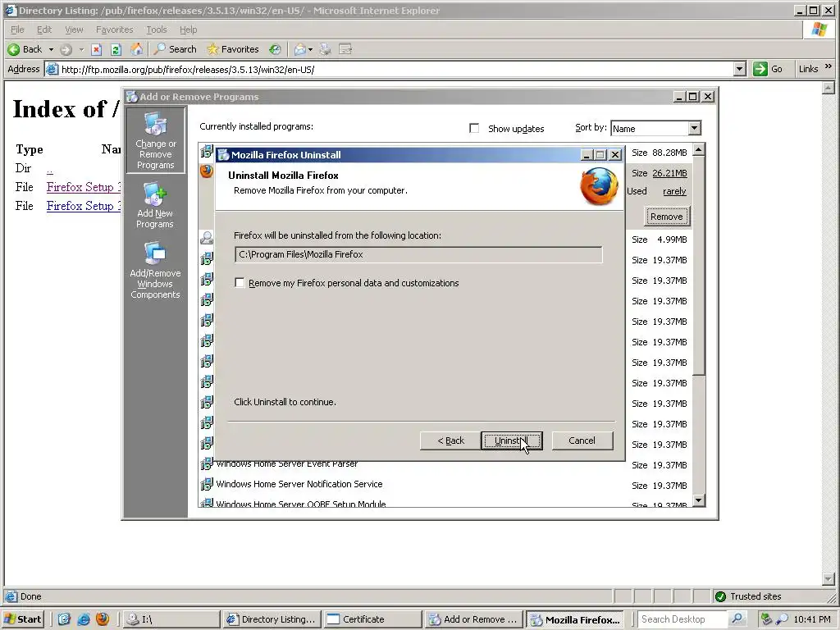Click the uninstall location path field
This screenshot has height=630, width=840.
pyautogui.click(x=418, y=254)
